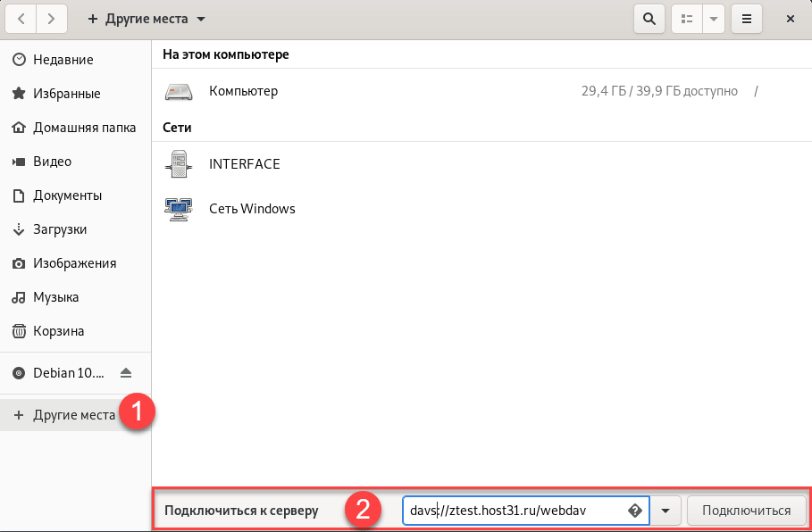Click the На этом компьютере heading

(226, 54)
